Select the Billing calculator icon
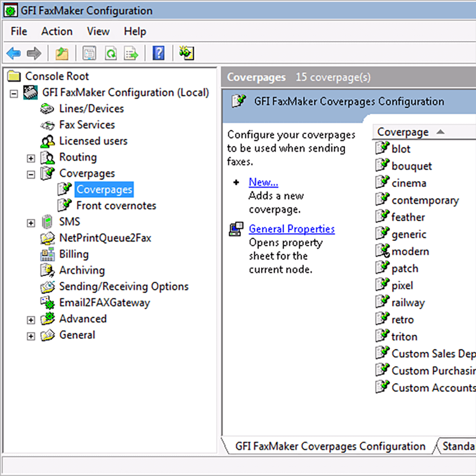The width and height of the screenshot is (476, 476). click(x=48, y=255)
